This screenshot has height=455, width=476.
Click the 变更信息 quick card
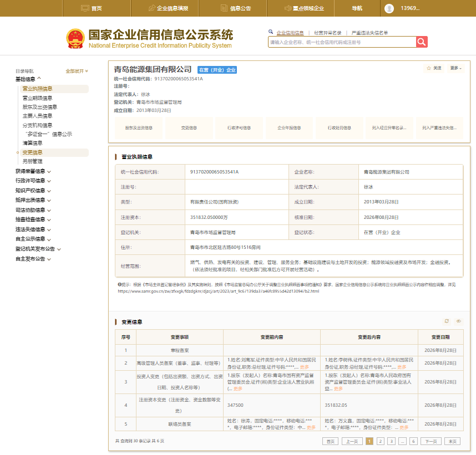click(189, 128)
